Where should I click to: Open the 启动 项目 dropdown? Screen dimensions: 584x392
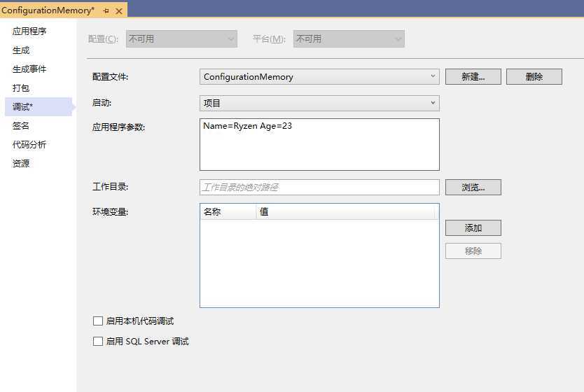(x=319, y=103)
